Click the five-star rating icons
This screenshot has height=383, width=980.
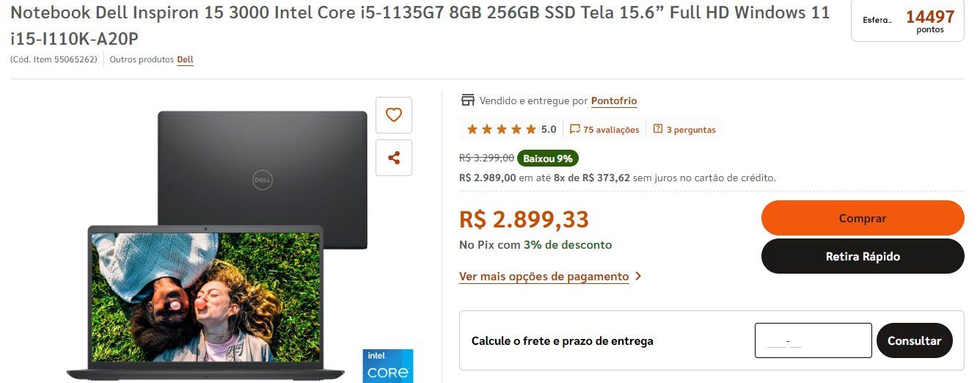(501, 130)
